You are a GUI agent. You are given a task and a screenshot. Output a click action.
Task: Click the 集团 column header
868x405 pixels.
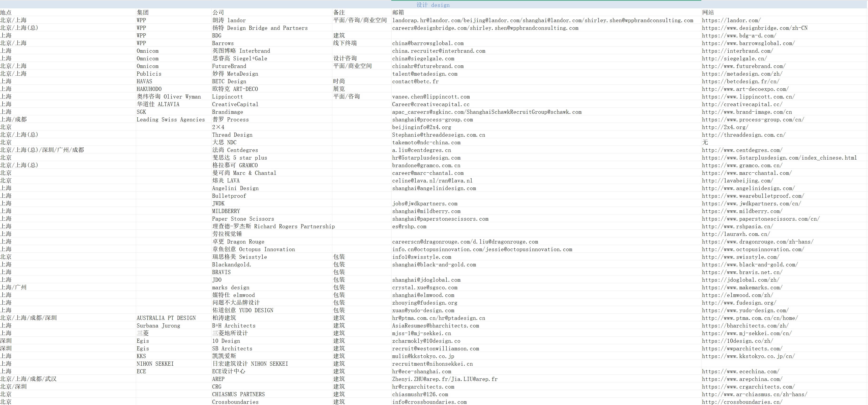pos(143,12)
